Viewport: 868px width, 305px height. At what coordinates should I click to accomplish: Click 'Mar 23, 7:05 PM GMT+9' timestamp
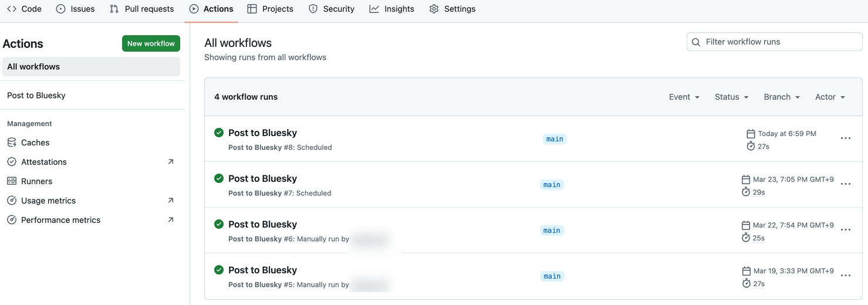[x=793, y=179]
